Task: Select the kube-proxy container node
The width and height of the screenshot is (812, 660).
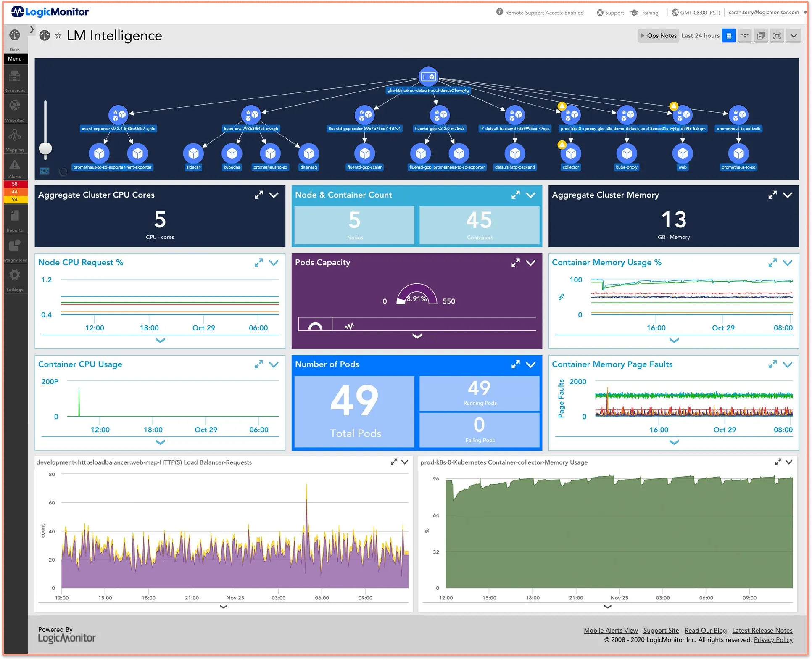Action: click(x=627, y=154)
